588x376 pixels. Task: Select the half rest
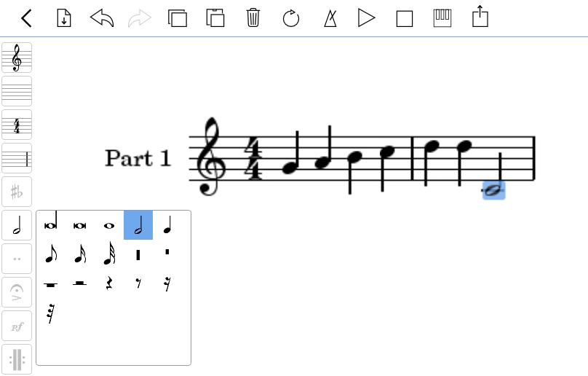(x=80, y=283)
